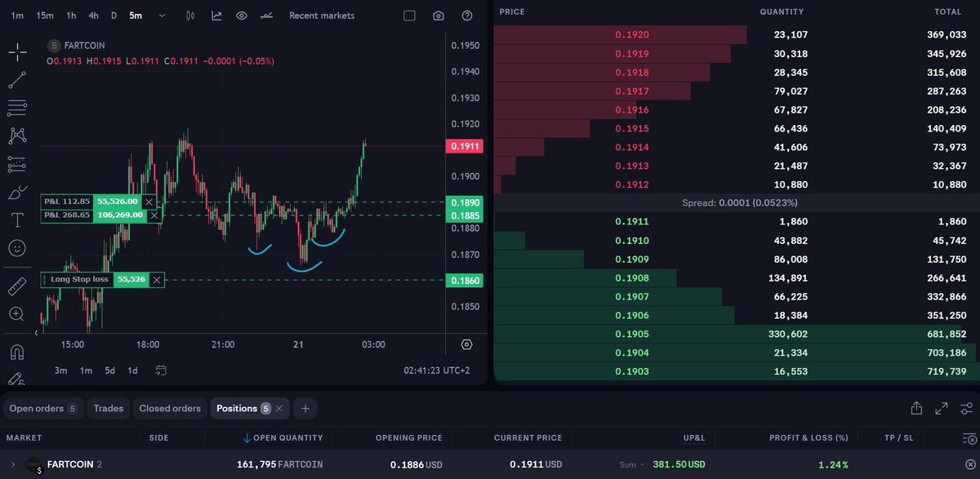Cancel the Long Stop loss order
980x479 pixels.
(x=157, y=280)
